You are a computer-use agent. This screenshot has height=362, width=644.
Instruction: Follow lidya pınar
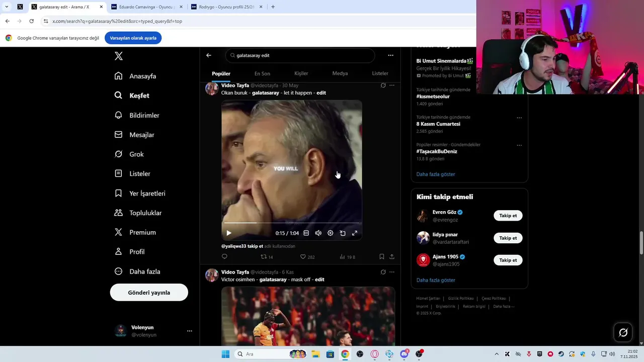[508, 238]
